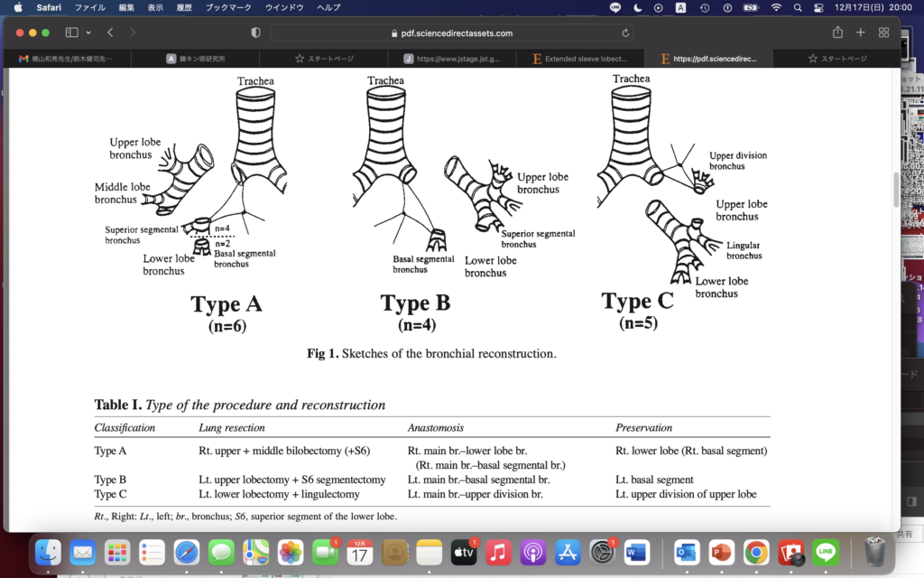
Task: Open the Wi-Fi status menu
Action: (776, 7)
